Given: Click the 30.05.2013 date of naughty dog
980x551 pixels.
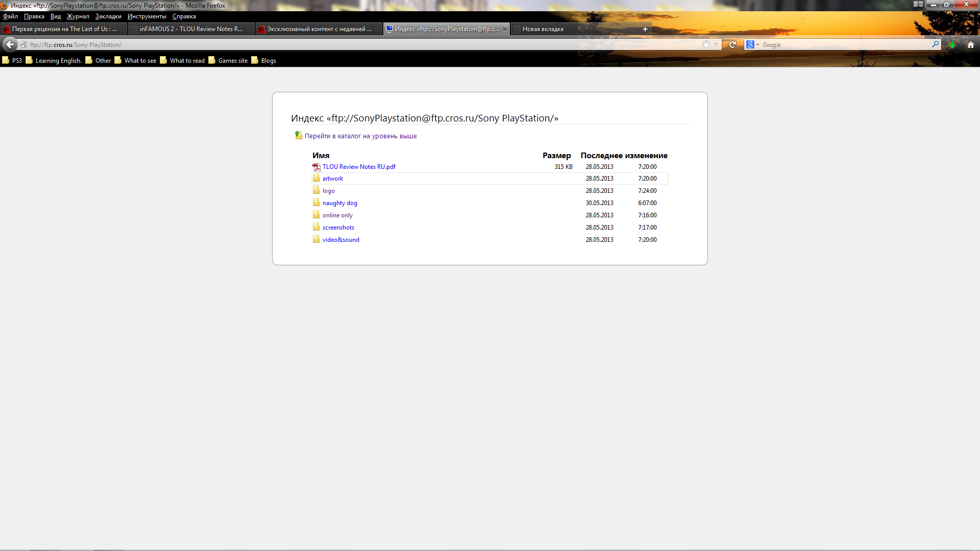Looking at the screenshot, I should (600, 203).
